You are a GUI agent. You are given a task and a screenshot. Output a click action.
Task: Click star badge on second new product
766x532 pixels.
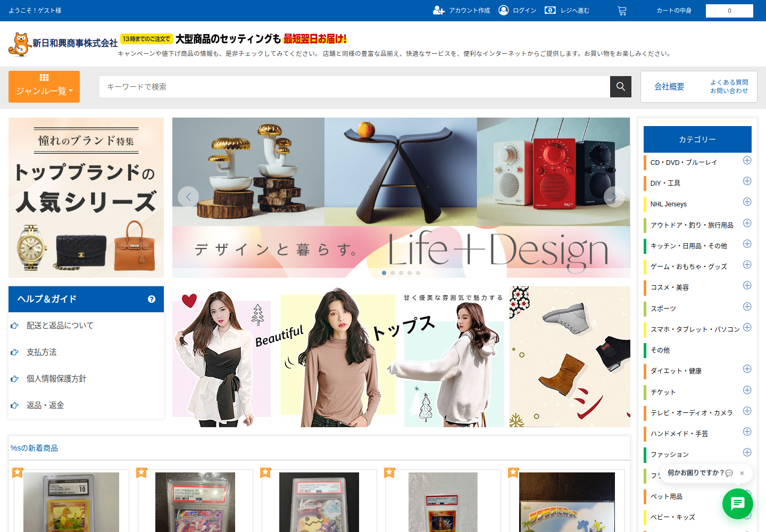tap(141, 472)
